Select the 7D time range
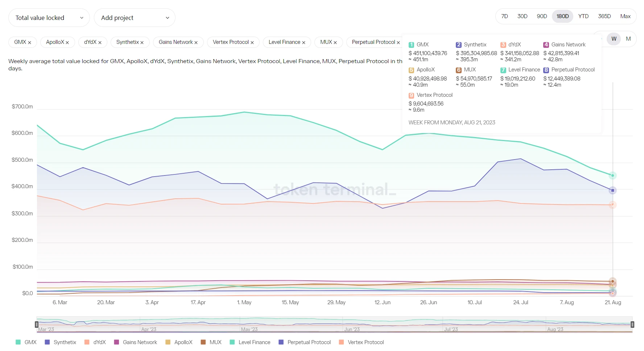644x351 pixels. click(504, 16)
